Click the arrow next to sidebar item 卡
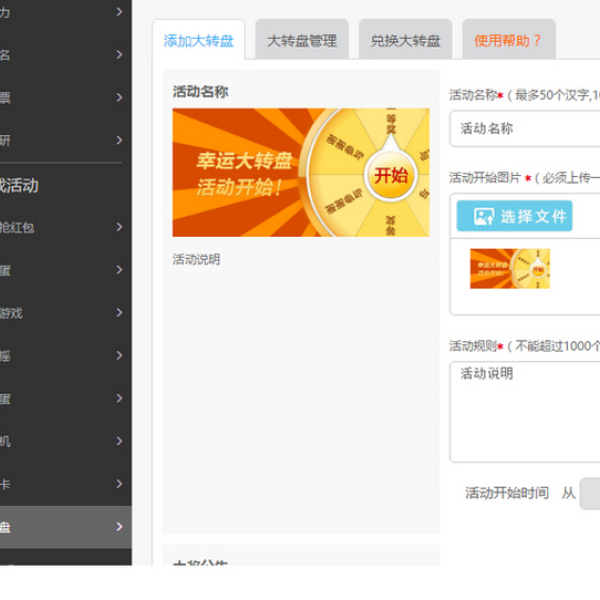 (x=119, y=484)
